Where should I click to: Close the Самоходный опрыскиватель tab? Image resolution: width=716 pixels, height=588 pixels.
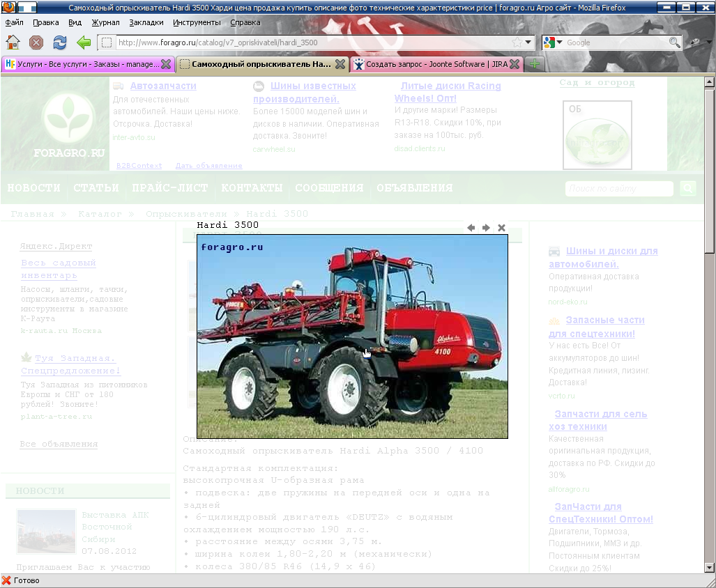340,64
